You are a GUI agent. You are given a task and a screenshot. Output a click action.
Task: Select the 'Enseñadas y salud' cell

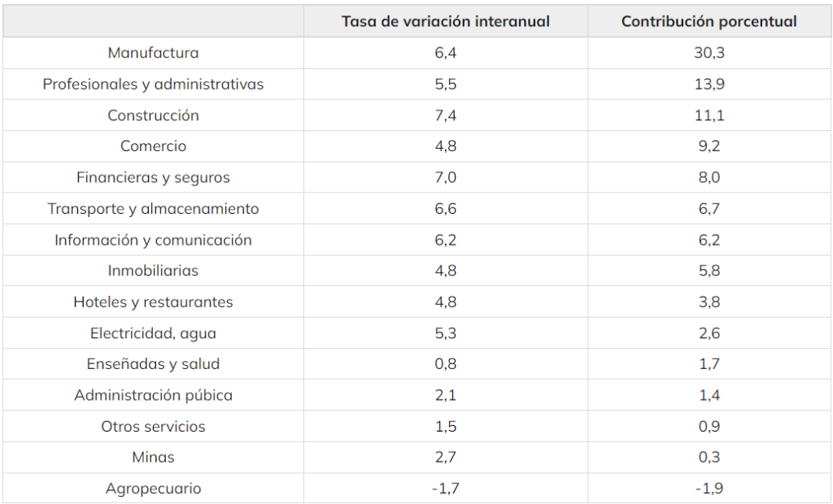(x=153, y=364)
